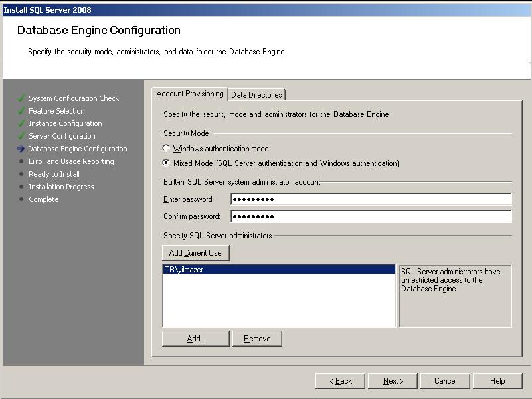This screenshot has height=399, width=532.
Task: Click Error and Usage Reporting step label
Action: tap(71, 161)
